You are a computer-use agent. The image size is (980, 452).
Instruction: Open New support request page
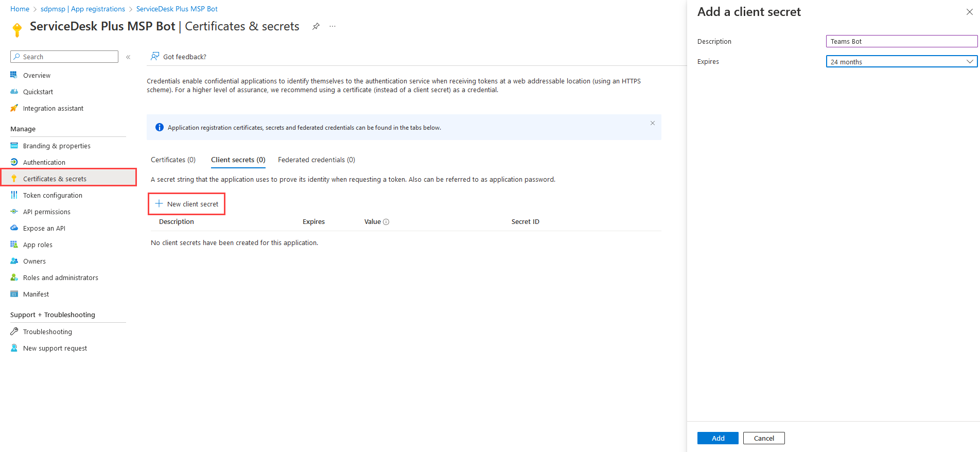click(x=55, y=349)
